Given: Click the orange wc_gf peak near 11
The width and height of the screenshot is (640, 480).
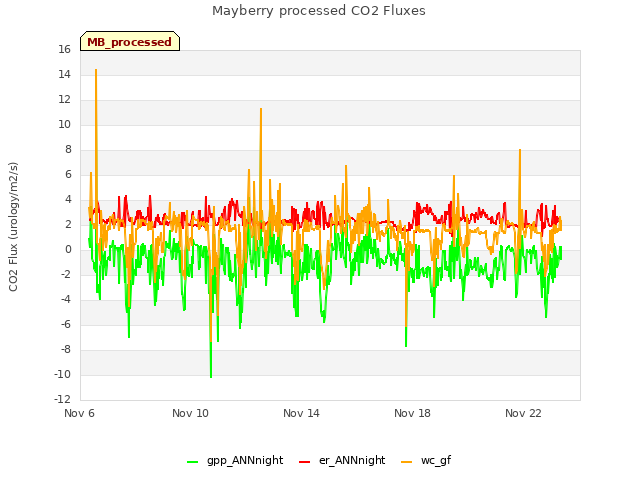Looking at the screenshot, I should click(x=261, y=109).
